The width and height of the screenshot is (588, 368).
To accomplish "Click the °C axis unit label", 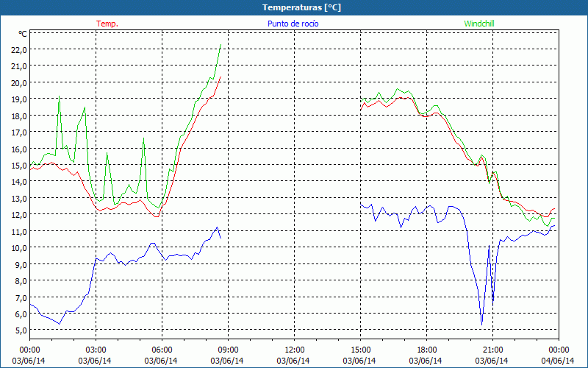I will click(x=23, y=34).
